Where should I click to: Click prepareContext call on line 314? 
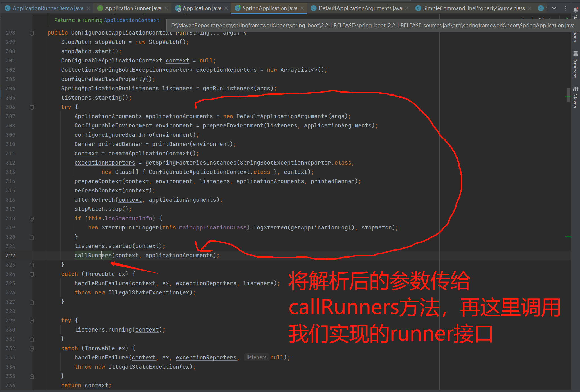pyautogui.click(x=98, y=181)
